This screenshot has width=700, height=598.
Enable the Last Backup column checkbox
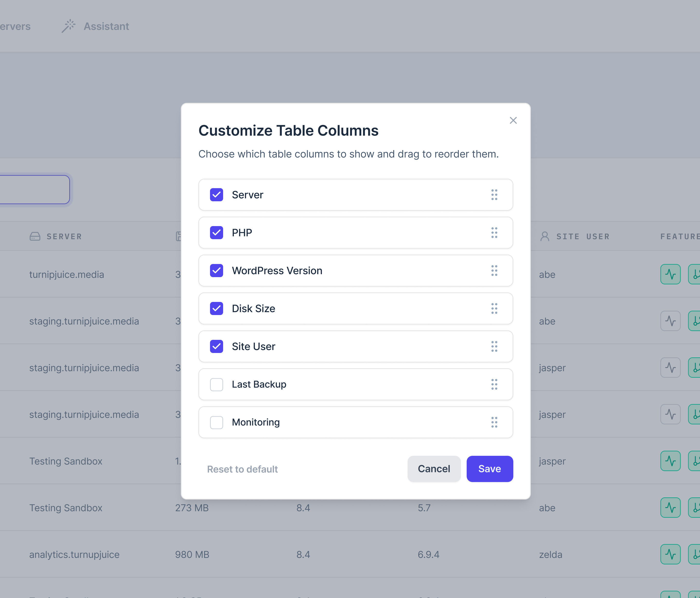(x=216, y=384)
